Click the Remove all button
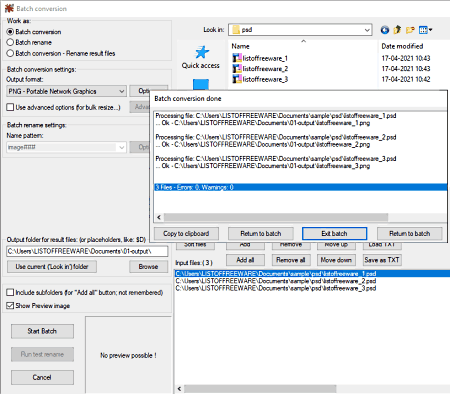The width and height of the screenshot is (450, 394). 291,260
